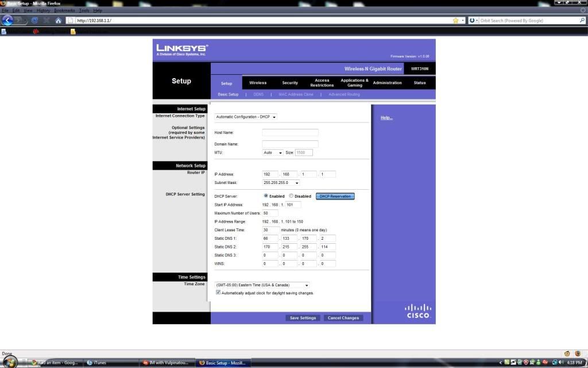This screenshot has height=368, width=588.
Task: Open the History menu
Action: pos(43,10)
